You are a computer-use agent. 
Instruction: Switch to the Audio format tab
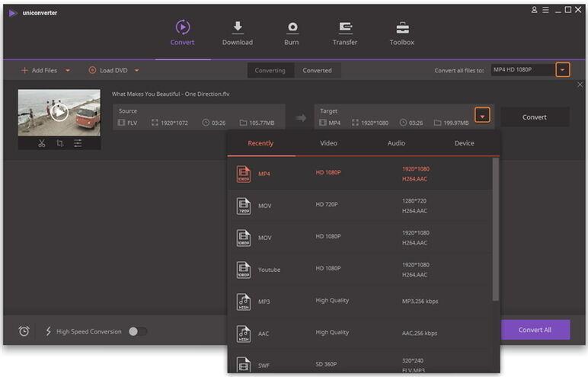pos(396,143)
